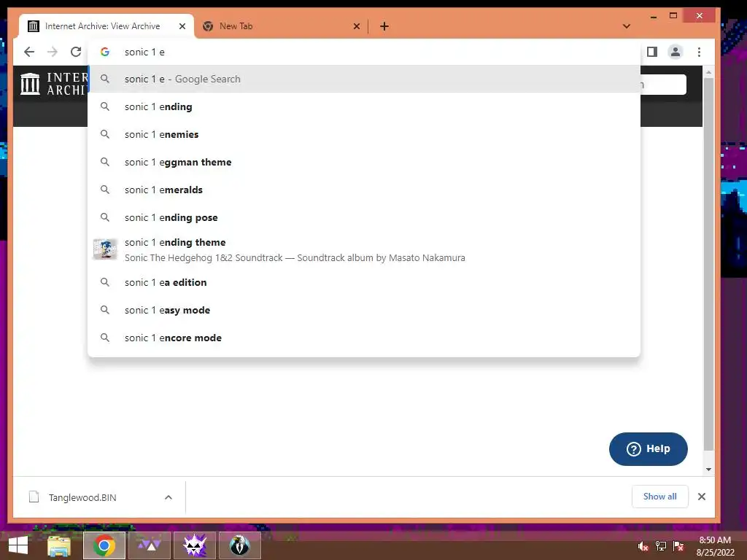
Task: Click the spiky monster face taskbar app icon
Action: pyautogui.click(x=195, y=545)
